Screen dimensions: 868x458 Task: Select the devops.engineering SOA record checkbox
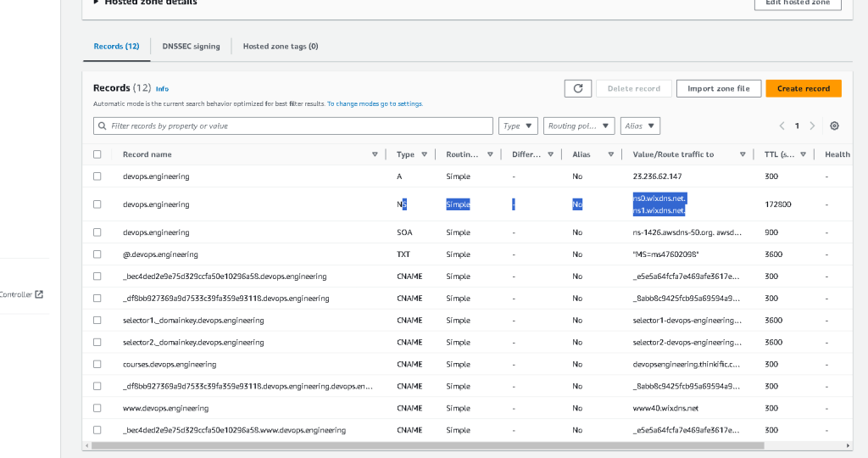coord(97,232)
